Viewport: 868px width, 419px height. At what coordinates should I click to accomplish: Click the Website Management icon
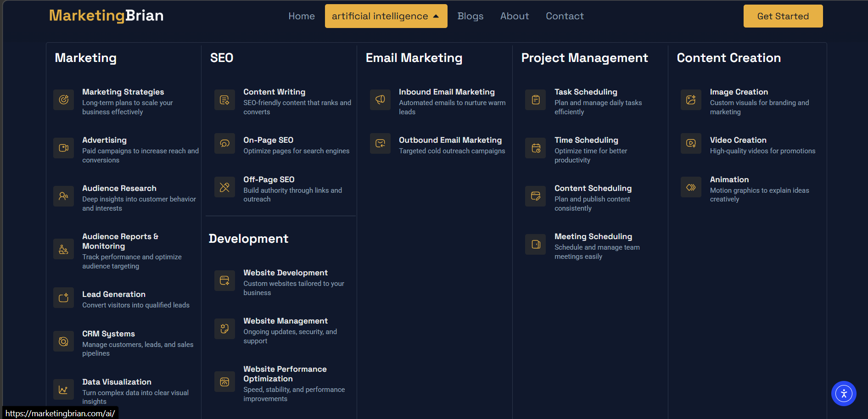tap(224, 329)
